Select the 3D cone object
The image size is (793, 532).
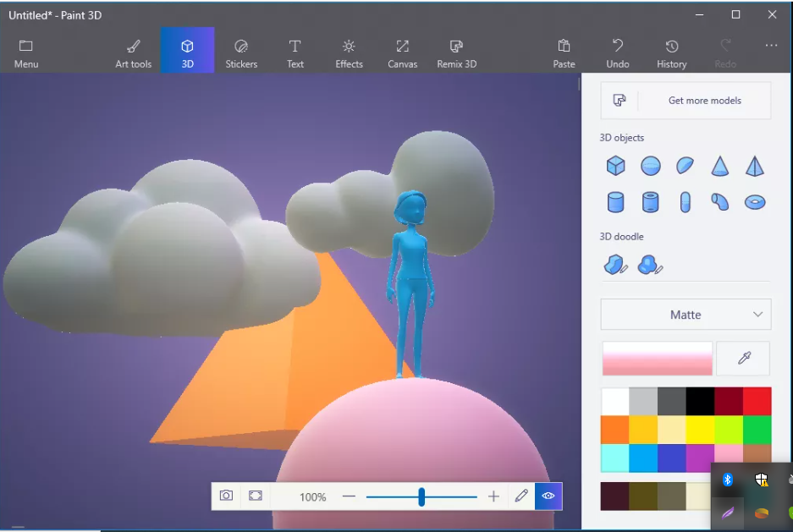[719, 166]
